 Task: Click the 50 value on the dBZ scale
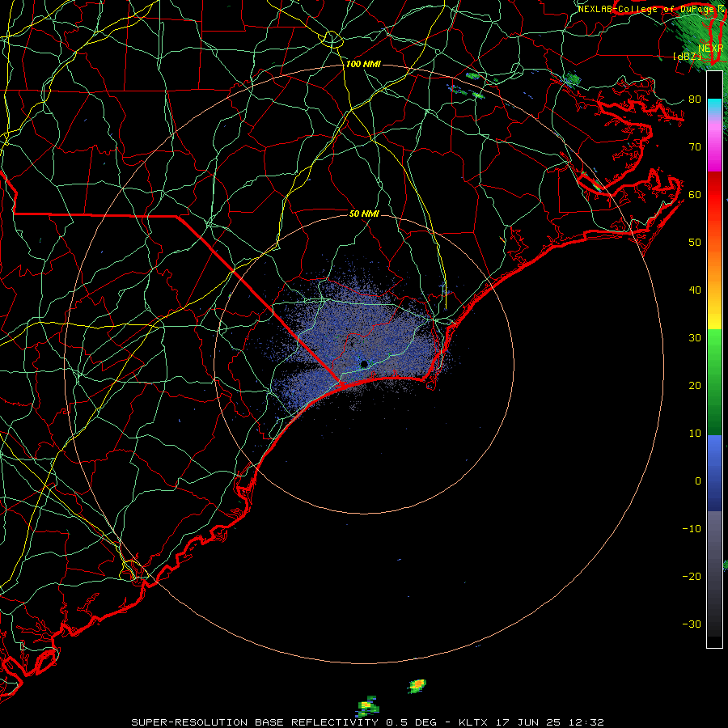pos(695,243)
